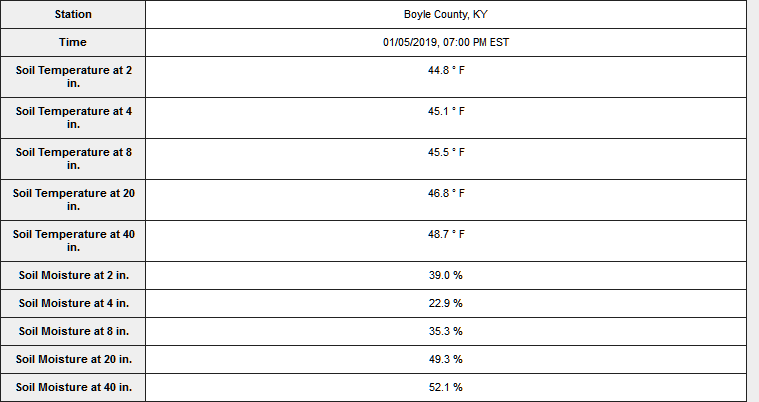Select the 52.1 % moisture value
Viewport: 759px width, 402px height.
[446, 387]
